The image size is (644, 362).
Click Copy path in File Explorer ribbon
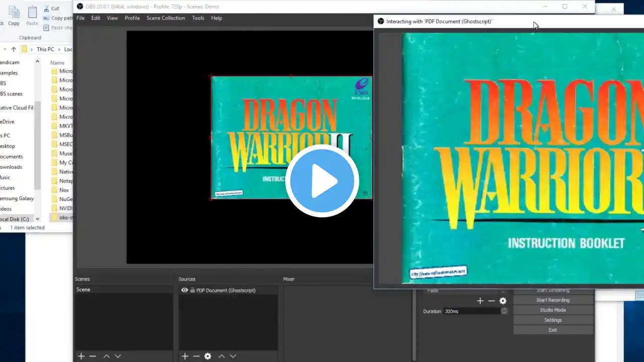(57, 18)
